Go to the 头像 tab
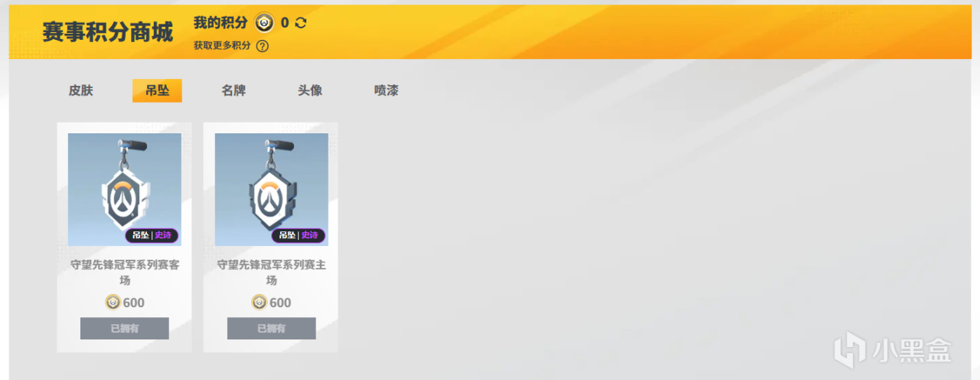Image resolution: width=980 pixels, height=380 pixels. (310, 90)
